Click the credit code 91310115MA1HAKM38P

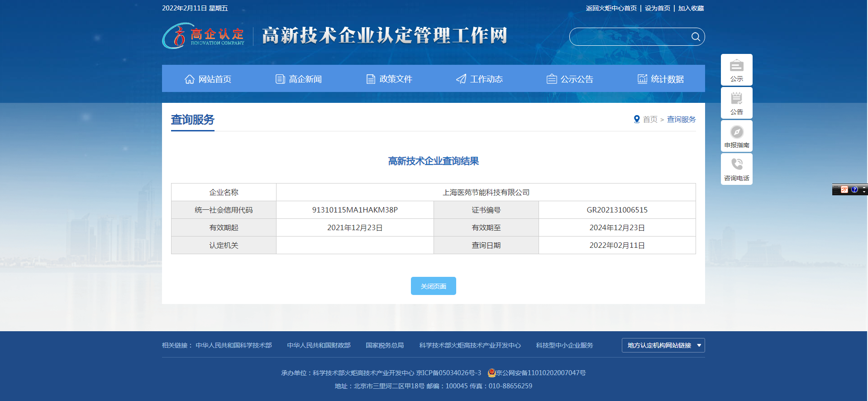(355, 210)
